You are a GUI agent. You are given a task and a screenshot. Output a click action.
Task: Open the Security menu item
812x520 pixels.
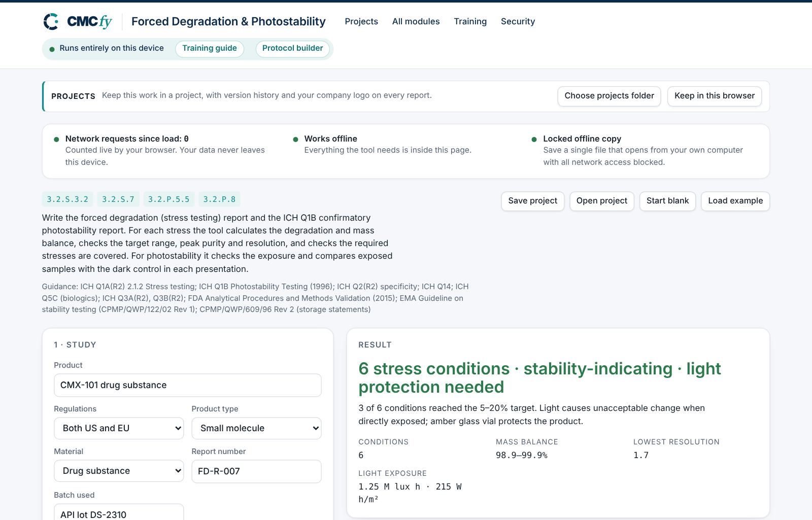(x=518, y=21)
